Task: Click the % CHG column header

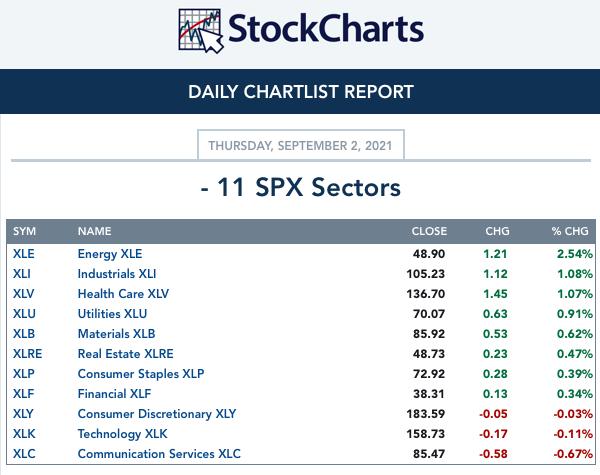Action: tap(570, 231)
